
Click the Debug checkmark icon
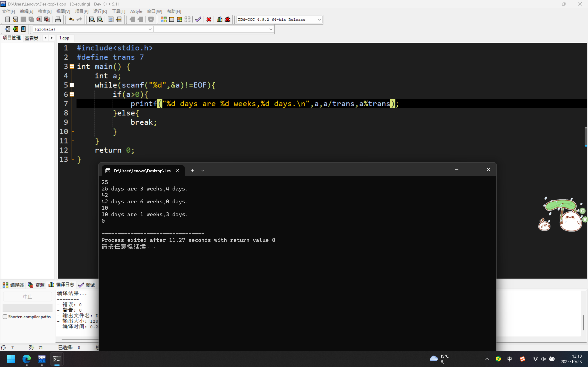click(198, 20)
